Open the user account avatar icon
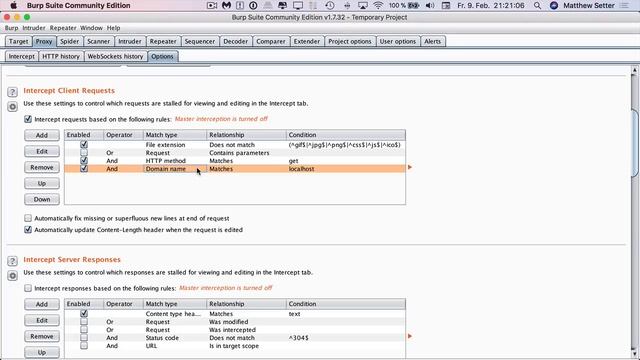The width and height of the screenshot is (640, 360). (553, 5)
